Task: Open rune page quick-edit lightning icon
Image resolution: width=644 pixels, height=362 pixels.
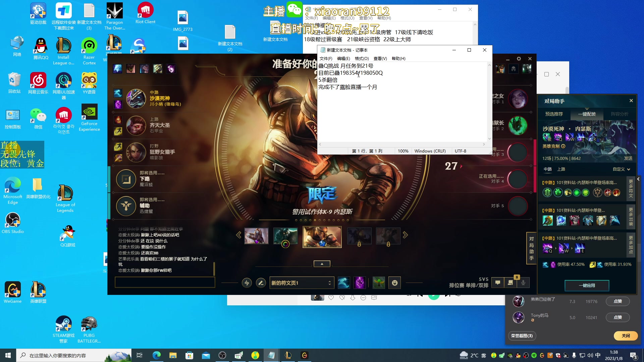Action: point(247,283)
